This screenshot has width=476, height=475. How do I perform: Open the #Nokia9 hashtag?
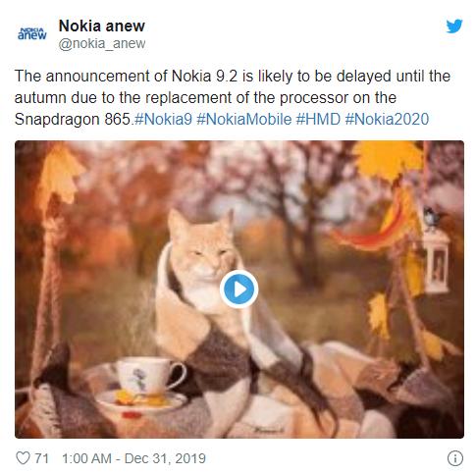(x=163, y=119)
